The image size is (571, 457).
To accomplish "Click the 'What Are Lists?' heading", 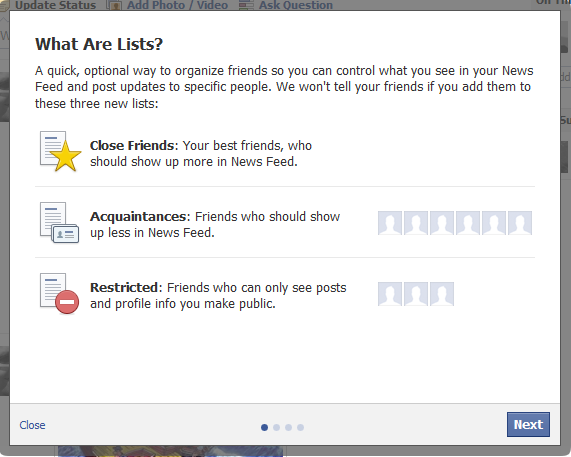I will coord(99,44).
